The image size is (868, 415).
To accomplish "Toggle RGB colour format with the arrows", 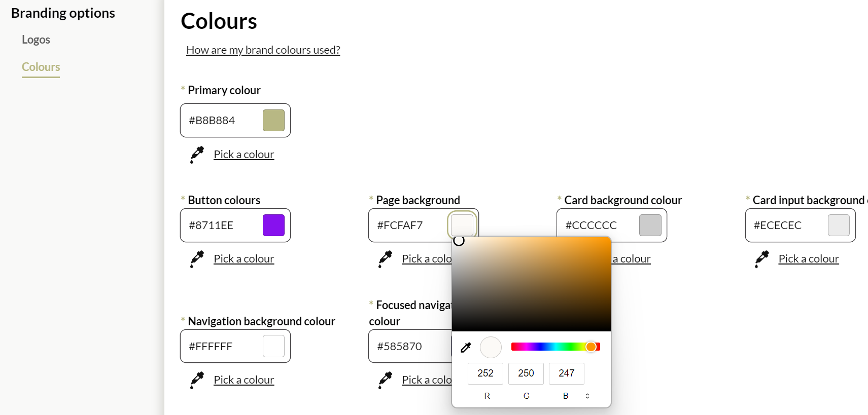I will (587, 396).
